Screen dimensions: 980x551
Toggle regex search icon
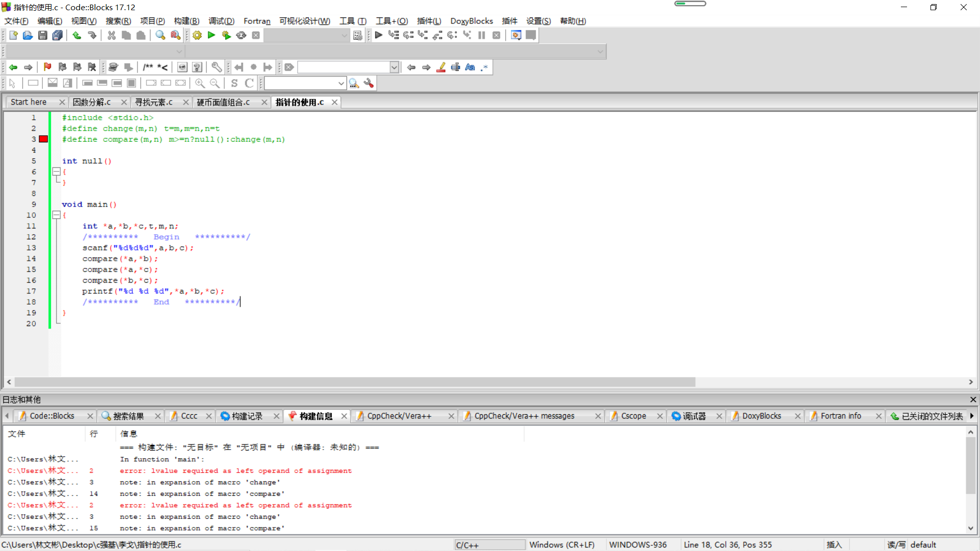coord(484,67)
